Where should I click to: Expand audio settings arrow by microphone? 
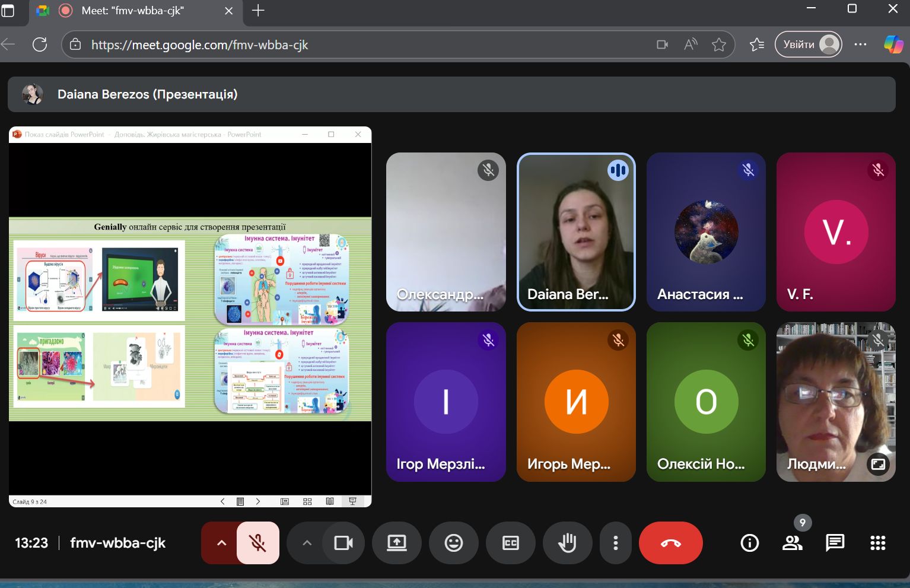click(221, 543)
